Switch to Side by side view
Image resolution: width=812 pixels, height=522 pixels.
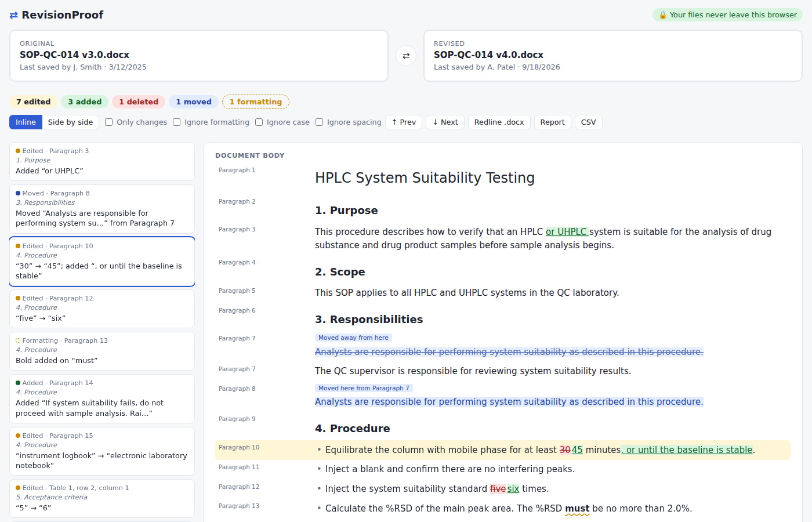[x=70, y=122]
